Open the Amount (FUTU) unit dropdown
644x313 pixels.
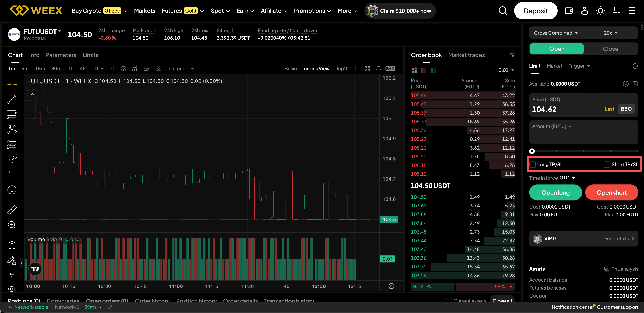point(552,127)
